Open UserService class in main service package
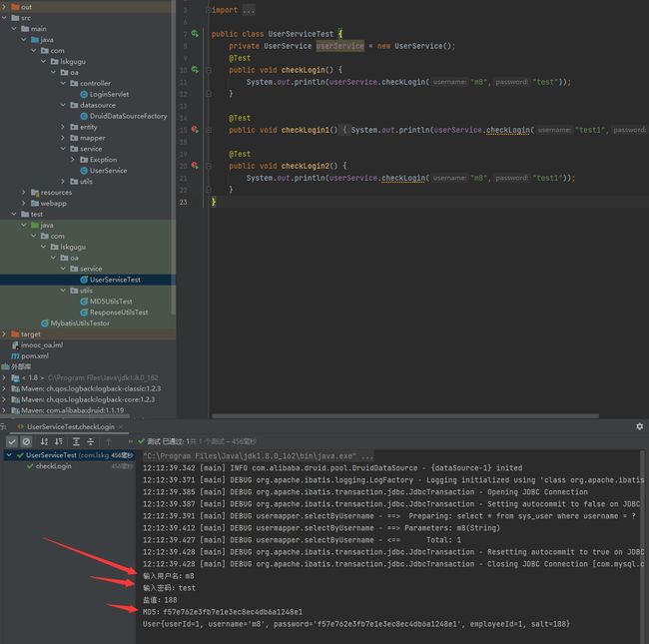649x644 pixels. point(108,171)
